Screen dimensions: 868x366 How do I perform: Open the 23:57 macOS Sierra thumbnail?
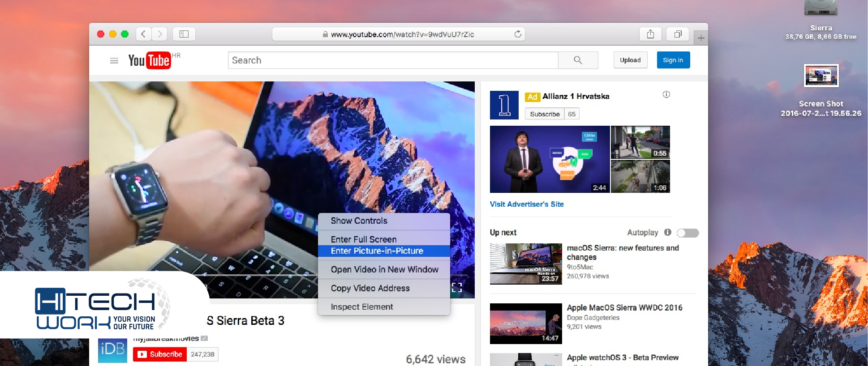coord(526,264)
